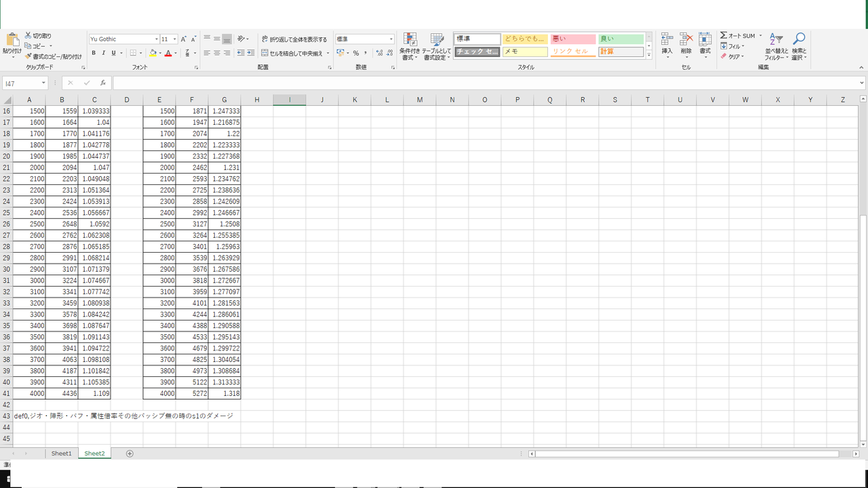Apply the 標準 cell style
Screen dimensions: 868x488
pyautogui.click(x=477, y=39)
